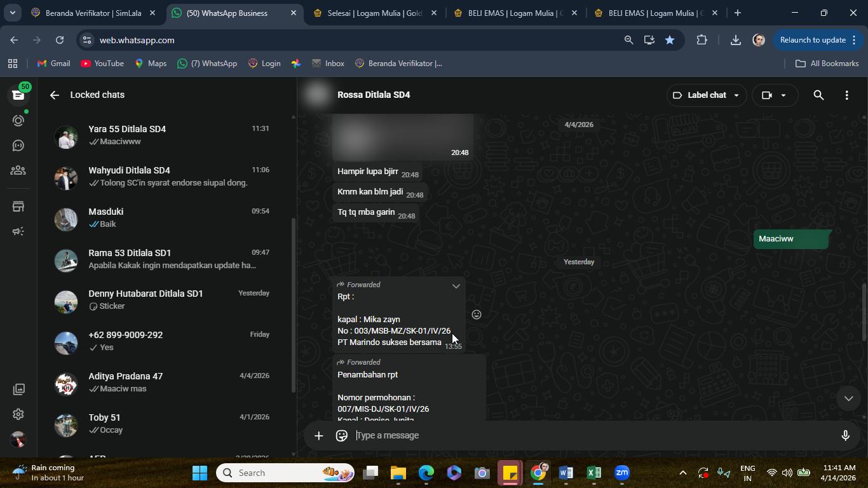868x488 pixels.
Task: Search within the Rossa Ditlala SD4 chat
Action: coord(818,95)
